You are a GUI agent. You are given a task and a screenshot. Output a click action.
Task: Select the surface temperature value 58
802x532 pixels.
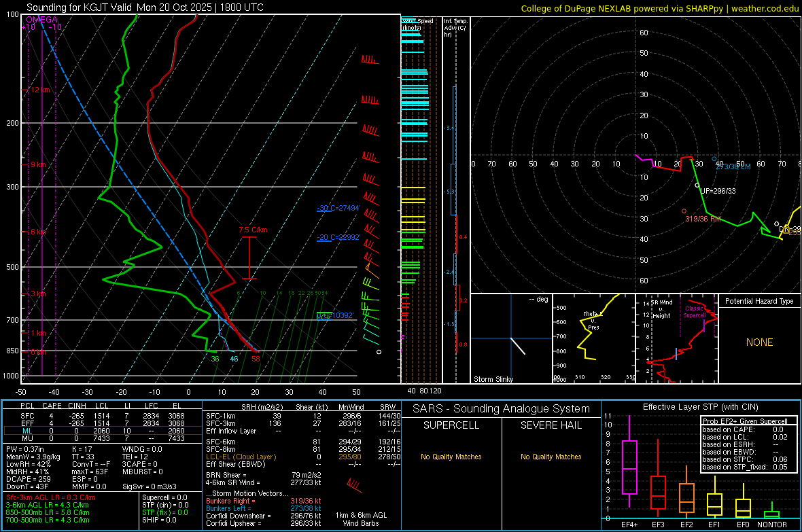tap(256, 359)
